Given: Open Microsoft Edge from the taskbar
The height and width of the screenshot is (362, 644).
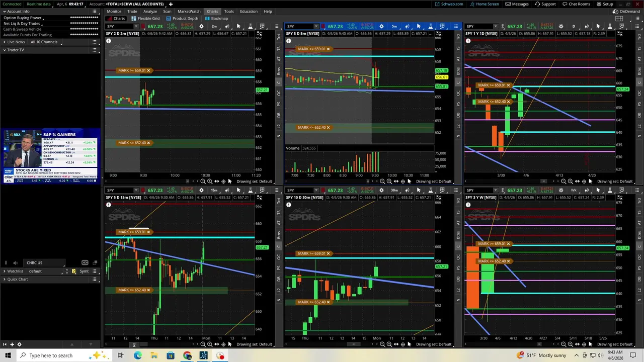Looking at the screenshot, I should coord(137,355).
